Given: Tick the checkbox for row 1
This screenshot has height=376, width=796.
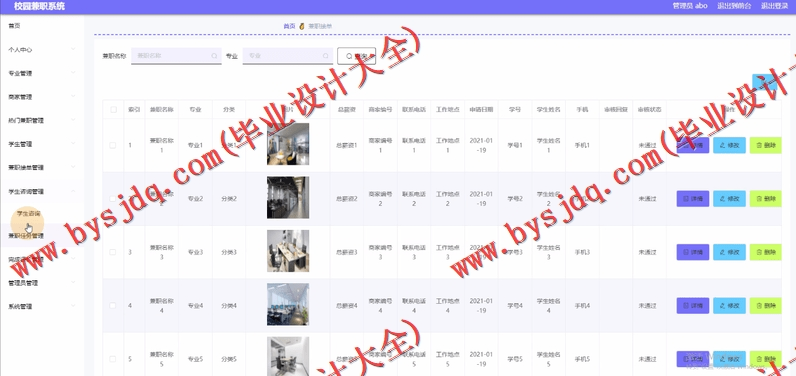Looking at the screenshot, I should (x=113, y=145).
